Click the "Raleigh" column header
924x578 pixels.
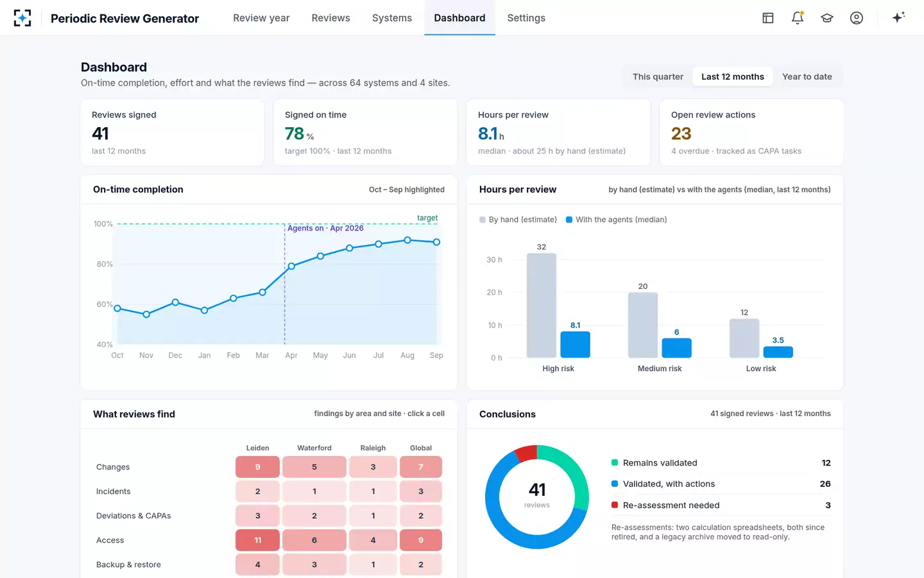click(373, 448)
